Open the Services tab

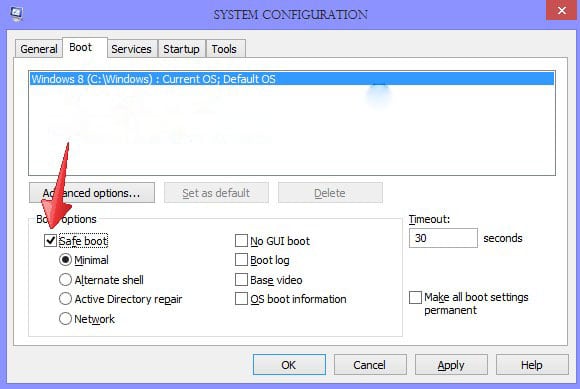pyautogui.click(x=131, y=49)
